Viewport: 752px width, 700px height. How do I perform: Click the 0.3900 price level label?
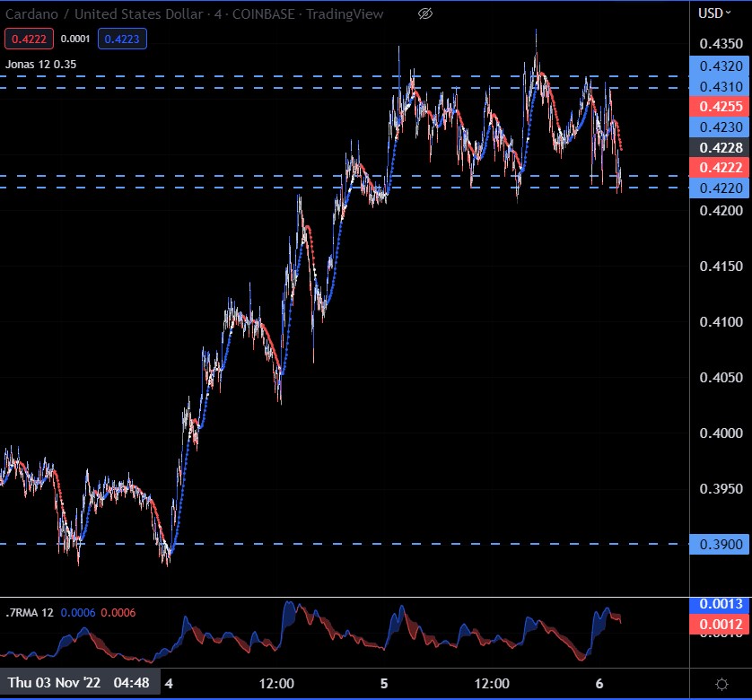coord(721,545)
